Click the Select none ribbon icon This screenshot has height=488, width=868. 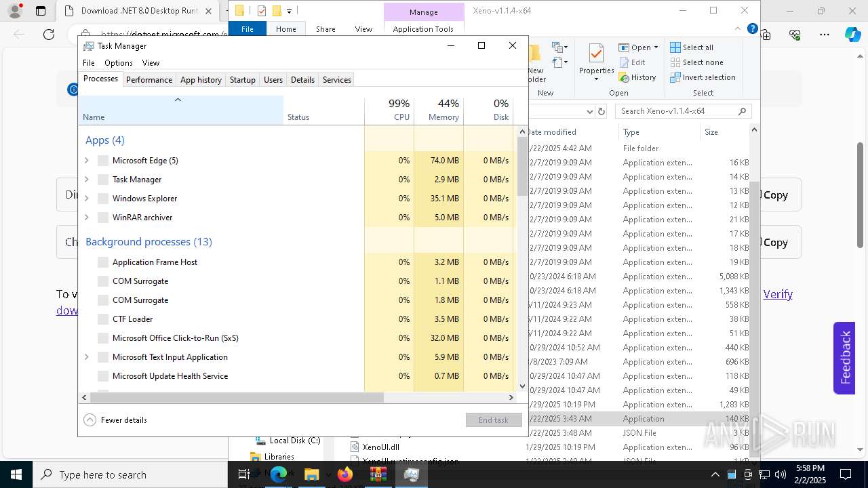tap(675, 62)
